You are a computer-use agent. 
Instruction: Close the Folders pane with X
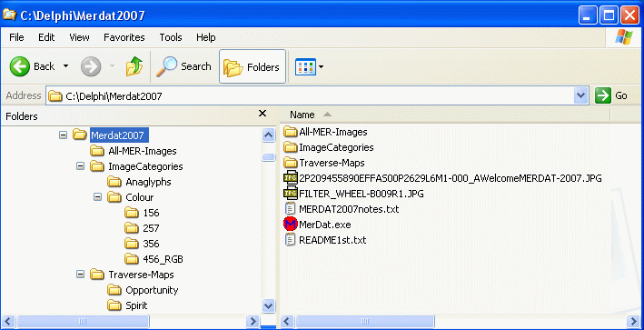[263, 114]
